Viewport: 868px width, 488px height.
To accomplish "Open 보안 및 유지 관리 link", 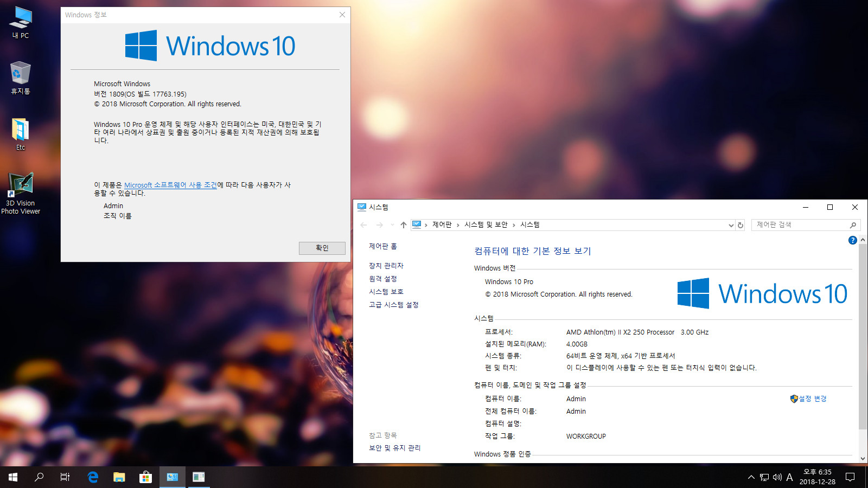I will [x=395, y=448].
